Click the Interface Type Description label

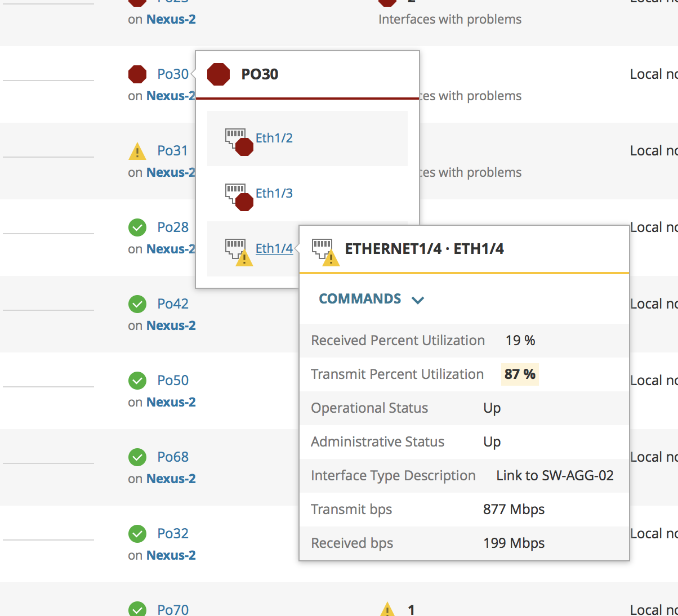393,476
